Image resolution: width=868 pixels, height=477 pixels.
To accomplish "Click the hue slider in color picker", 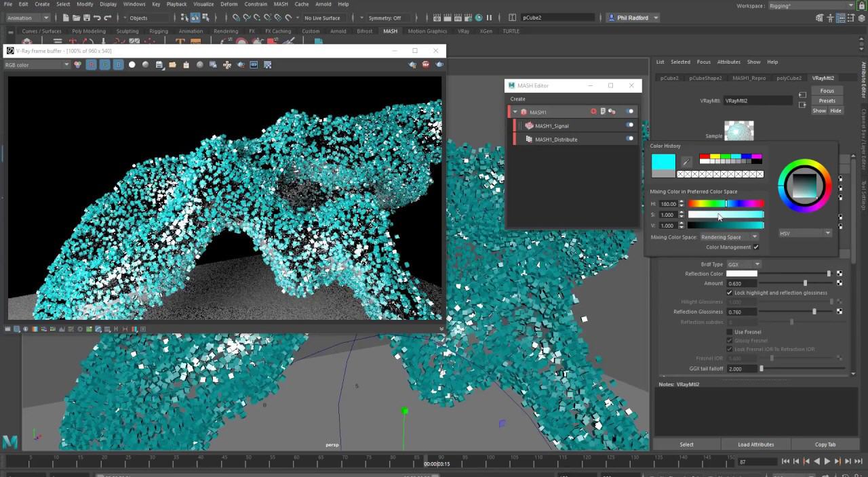I will point(726,203).
